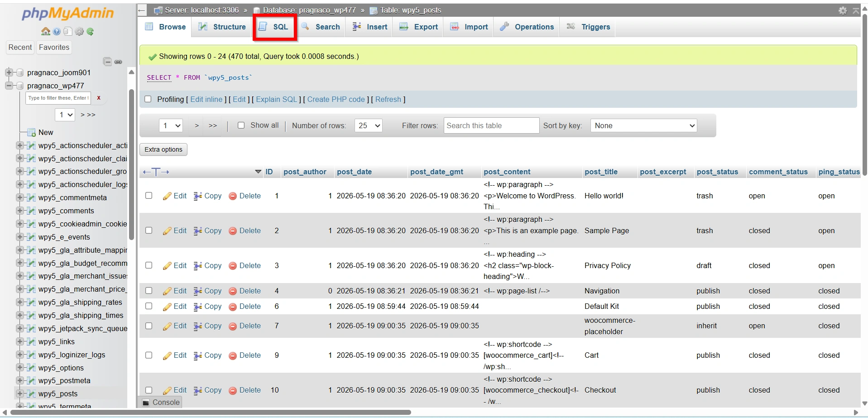
Task: Click the Refresh link
Action: click(x=388, y=99)
